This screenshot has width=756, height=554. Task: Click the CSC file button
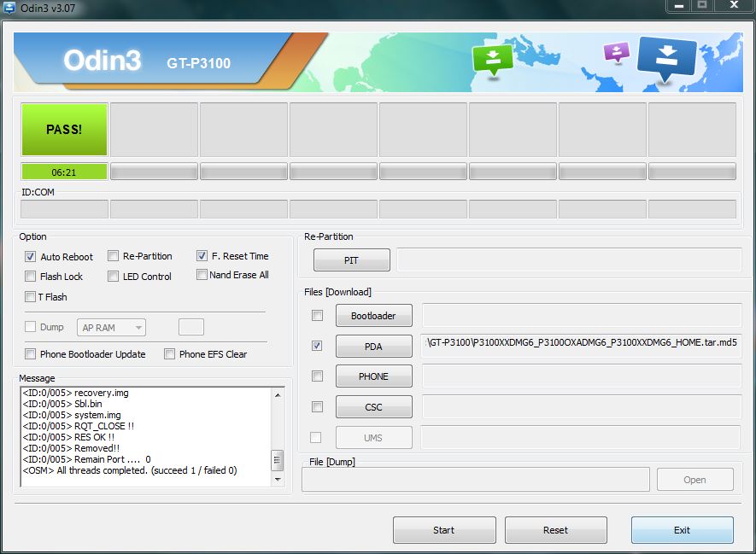(373, 407)
